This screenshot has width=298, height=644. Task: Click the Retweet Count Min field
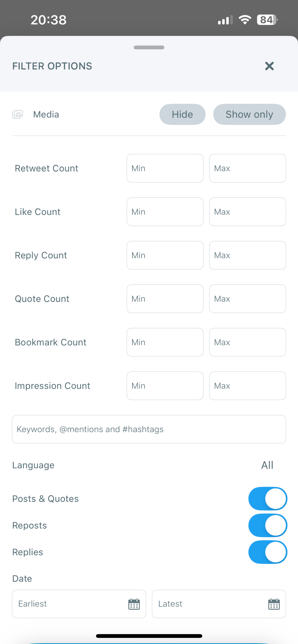pos(165,168)
